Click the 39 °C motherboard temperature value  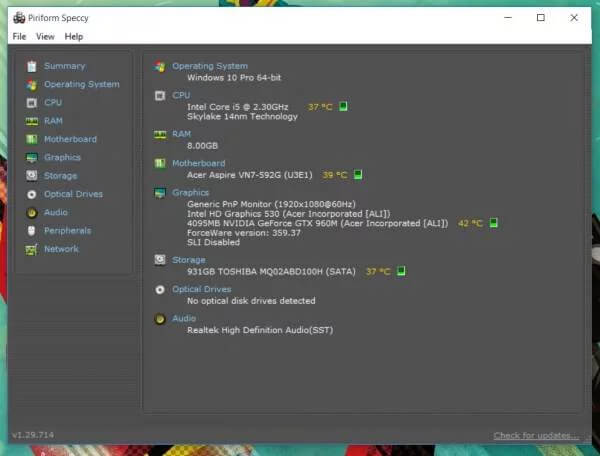pos(335,175)
